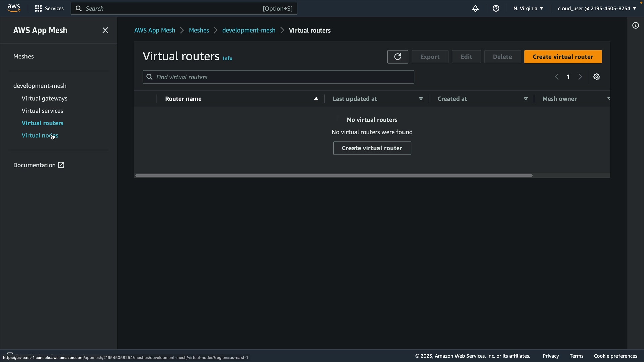The width and height of the screenshot is (644, 362).
Task: Go to next page arrow
Action: 580,77
